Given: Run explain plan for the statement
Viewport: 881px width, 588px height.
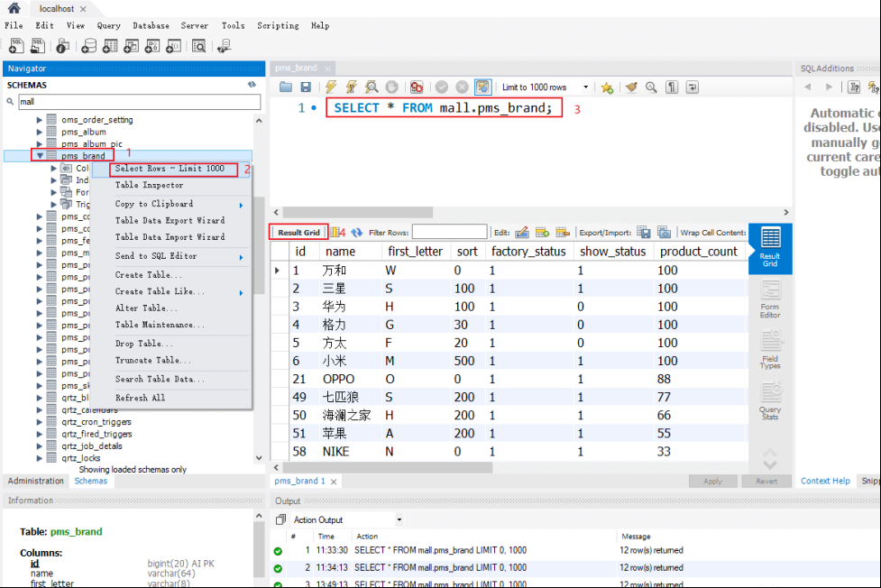Looking at the screenshot, I should pos(372,87).
